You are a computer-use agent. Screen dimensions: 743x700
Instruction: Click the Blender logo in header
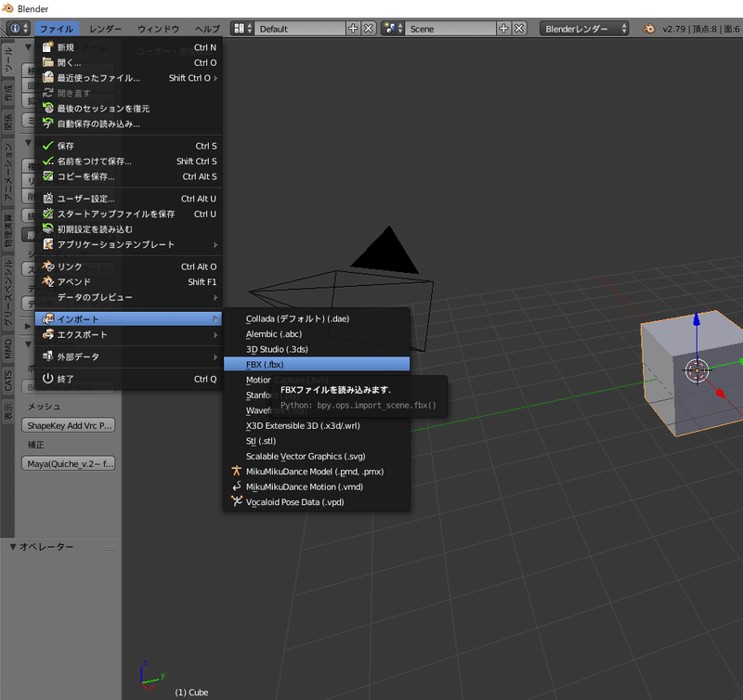pyautogui.click(x=648, y=29)
